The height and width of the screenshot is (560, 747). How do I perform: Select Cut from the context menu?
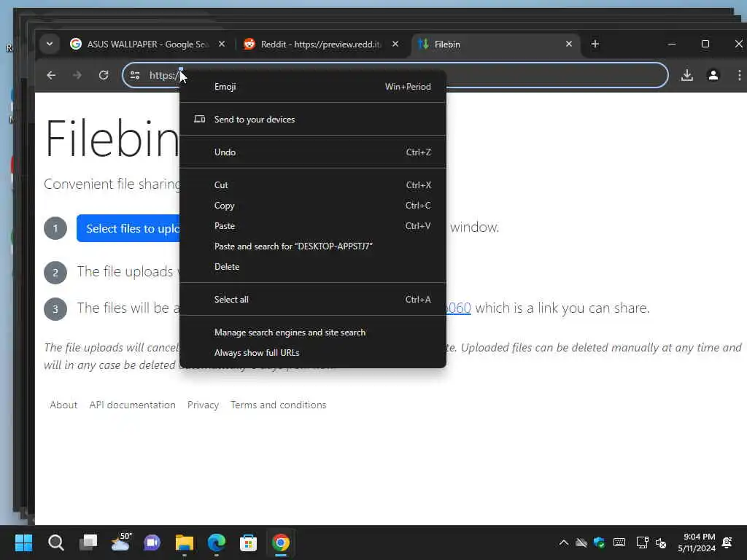point(313,185)
